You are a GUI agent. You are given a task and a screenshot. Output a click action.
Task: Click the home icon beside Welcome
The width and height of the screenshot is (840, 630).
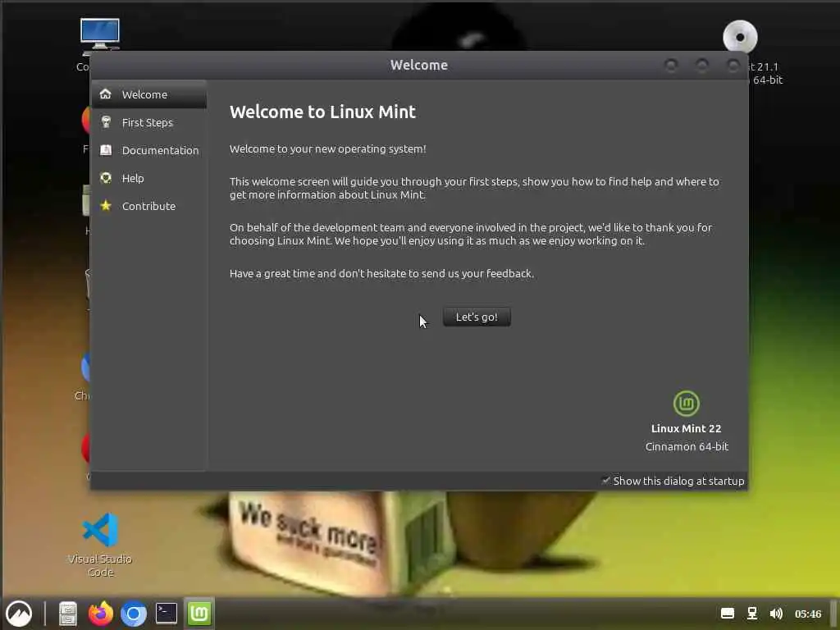tap(106, 94)
